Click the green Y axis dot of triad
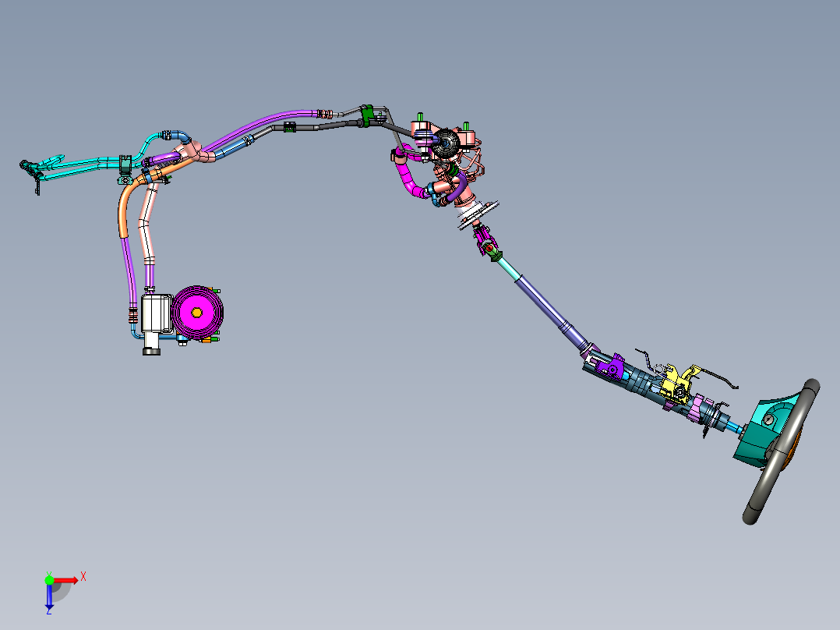Screen dimensions: 840x630 [49, 580]
